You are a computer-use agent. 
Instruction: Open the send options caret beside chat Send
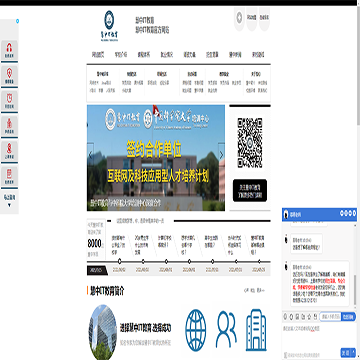pyautogui.click(x=353, y=352)
